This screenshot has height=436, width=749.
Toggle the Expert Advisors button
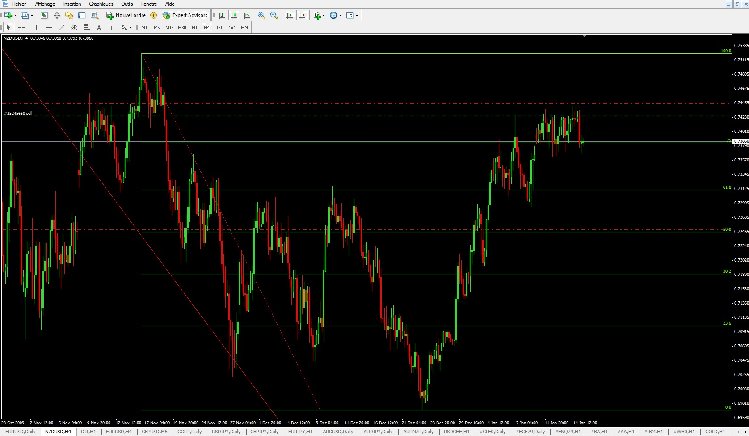pos(185,15)
